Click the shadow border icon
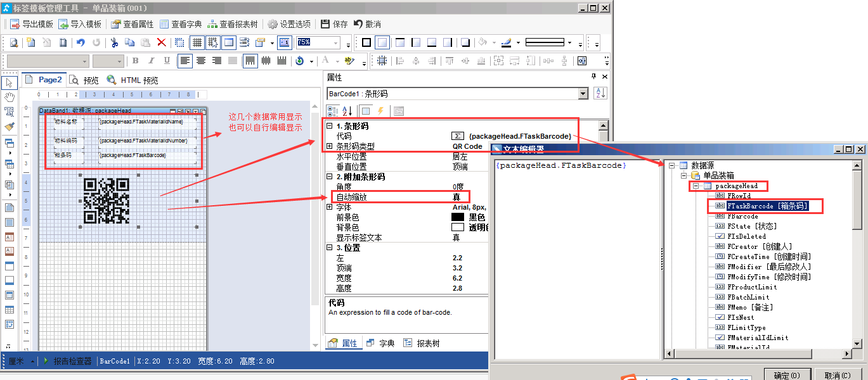The height and width of the screenshot is (380, 868). pos(465,42)
